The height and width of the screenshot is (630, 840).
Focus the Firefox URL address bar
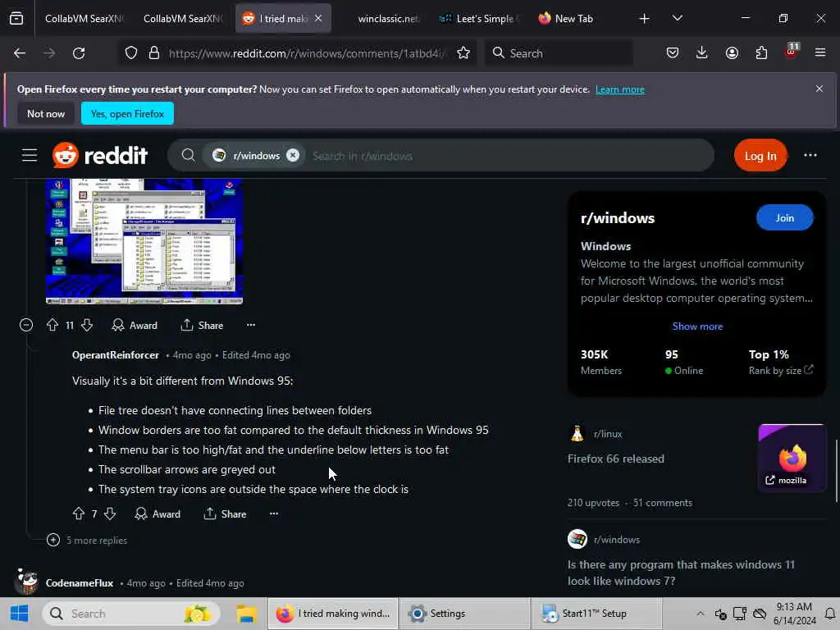click(306, 53)
